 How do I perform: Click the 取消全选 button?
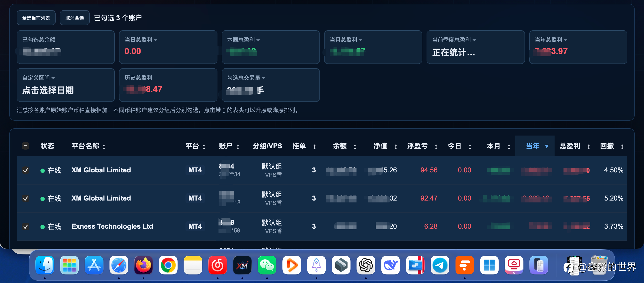click(75, 18)
